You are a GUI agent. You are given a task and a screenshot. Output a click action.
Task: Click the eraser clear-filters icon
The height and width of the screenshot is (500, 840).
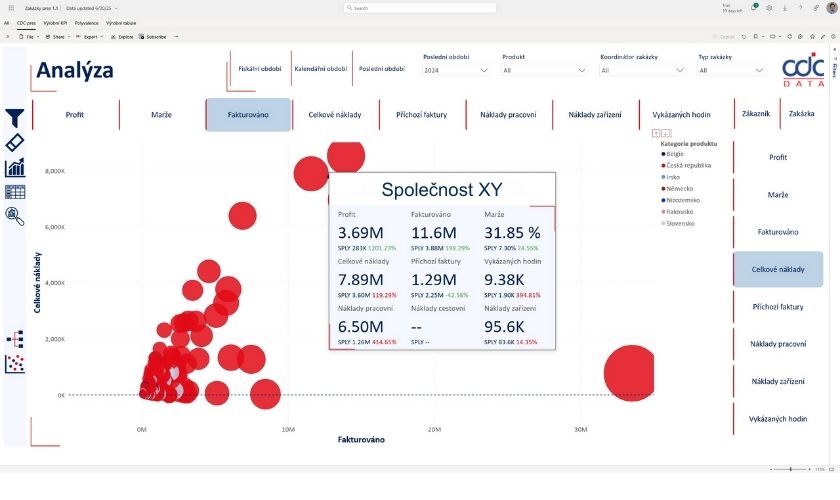pos(15,143)
